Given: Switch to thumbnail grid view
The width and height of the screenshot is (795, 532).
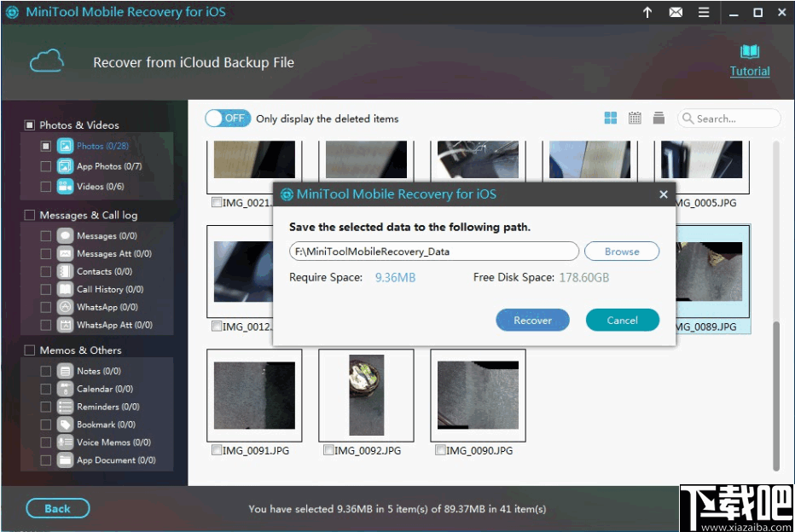Looking at the screenshot, I should [x=611, y=118].
